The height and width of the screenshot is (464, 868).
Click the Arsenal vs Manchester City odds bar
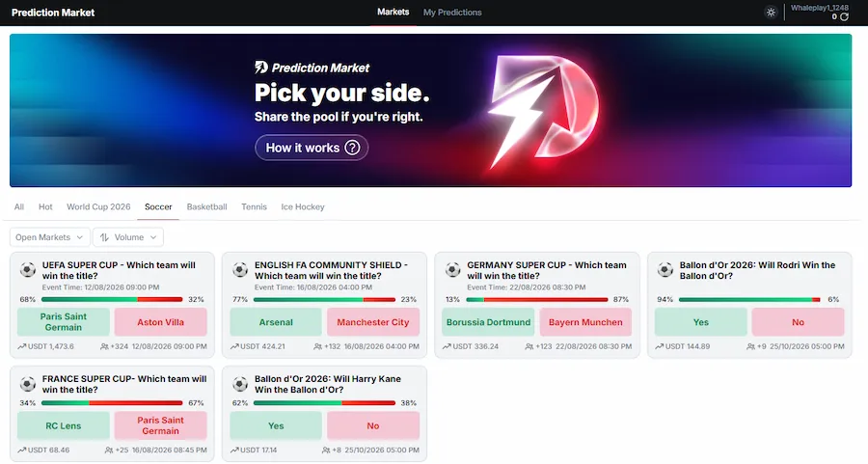(x=324, y=300)
